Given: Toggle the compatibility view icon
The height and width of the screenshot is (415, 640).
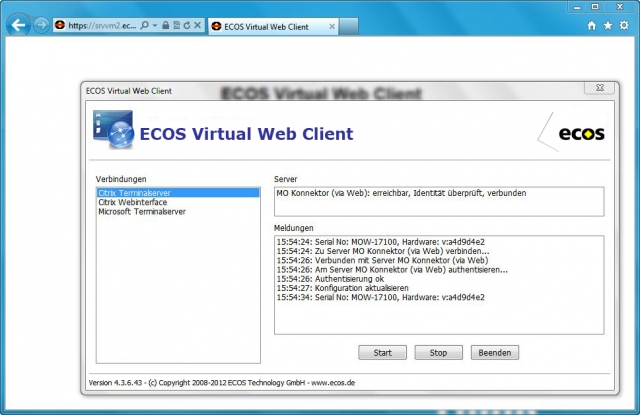Looking at the screenshot, I should tap(176, 25).
